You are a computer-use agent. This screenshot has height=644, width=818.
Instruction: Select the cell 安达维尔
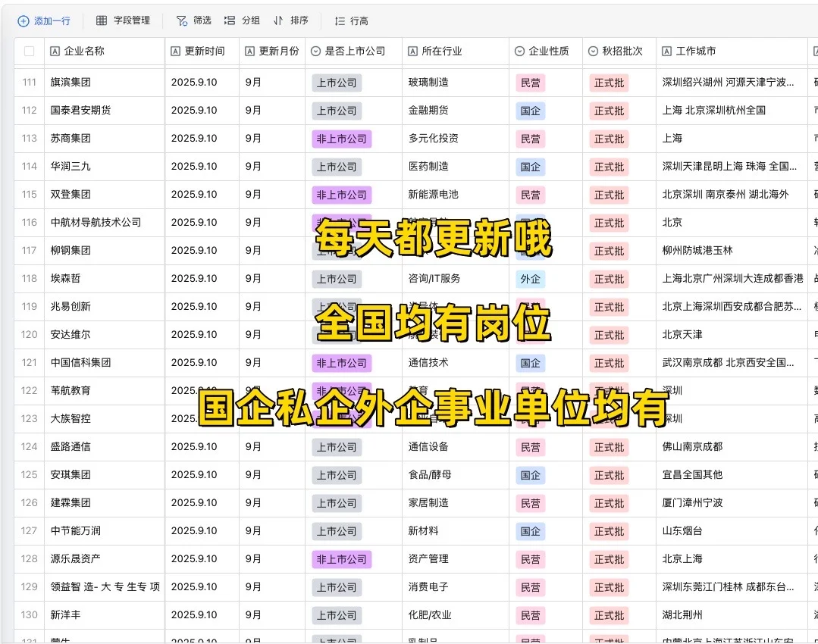point(105,335)
